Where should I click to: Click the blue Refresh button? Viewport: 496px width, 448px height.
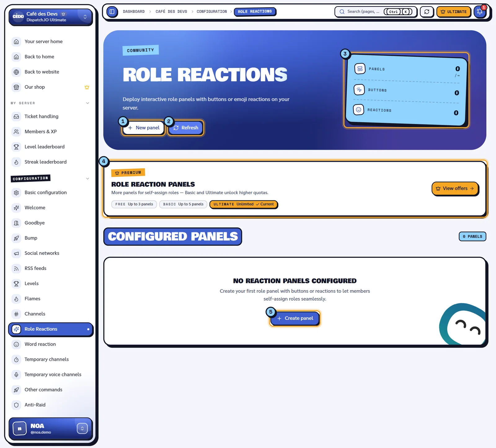click(185, 128)
